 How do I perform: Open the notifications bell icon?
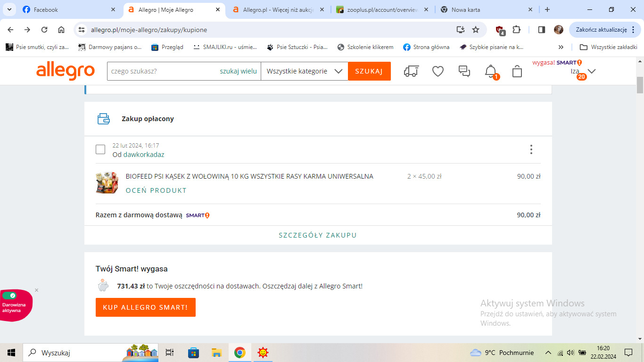[491, 71]
